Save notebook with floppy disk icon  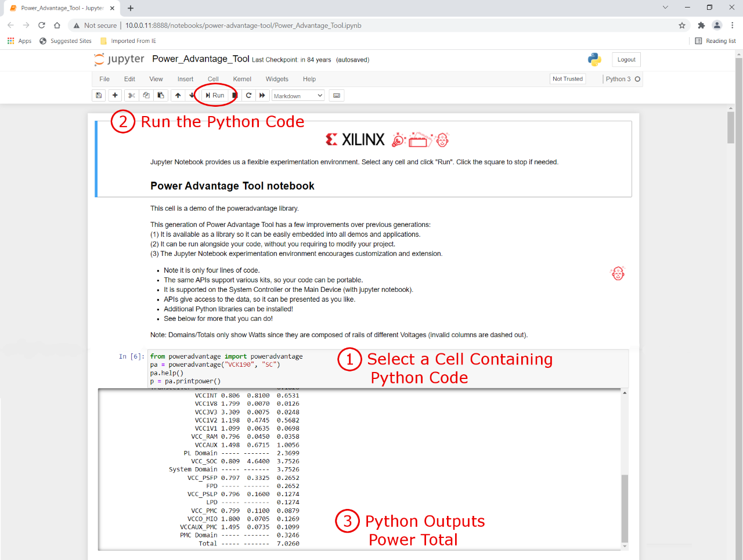pos(99,95)
